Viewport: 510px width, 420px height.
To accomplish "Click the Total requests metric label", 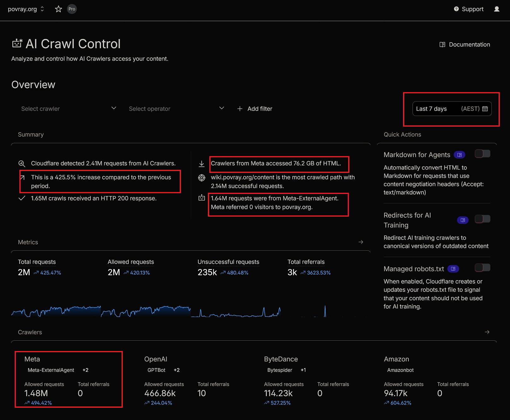I will coord(37,262).
